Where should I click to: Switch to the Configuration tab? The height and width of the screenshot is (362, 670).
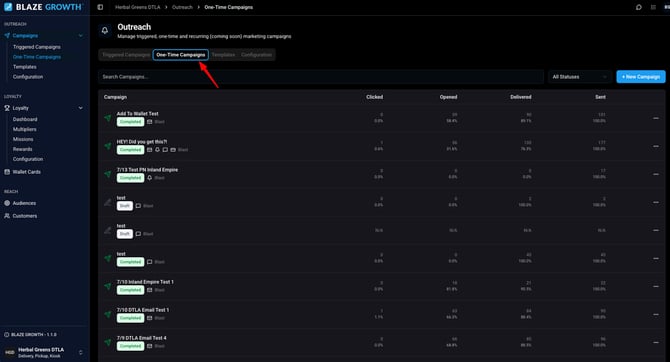[256, 55]
